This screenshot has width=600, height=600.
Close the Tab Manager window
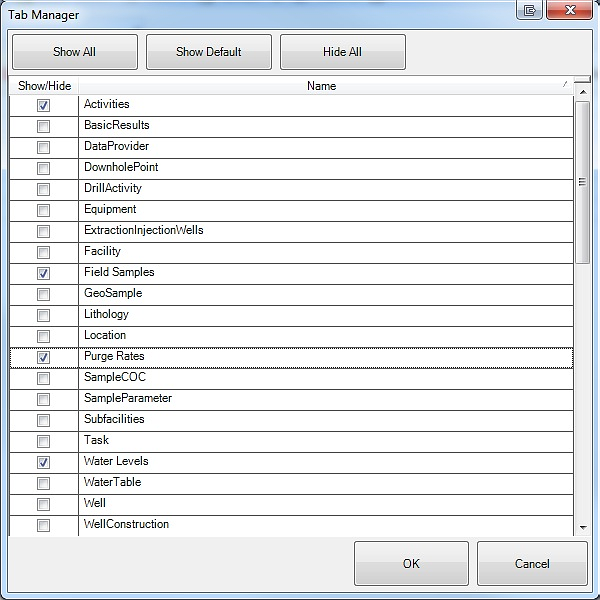coord(570,10)
